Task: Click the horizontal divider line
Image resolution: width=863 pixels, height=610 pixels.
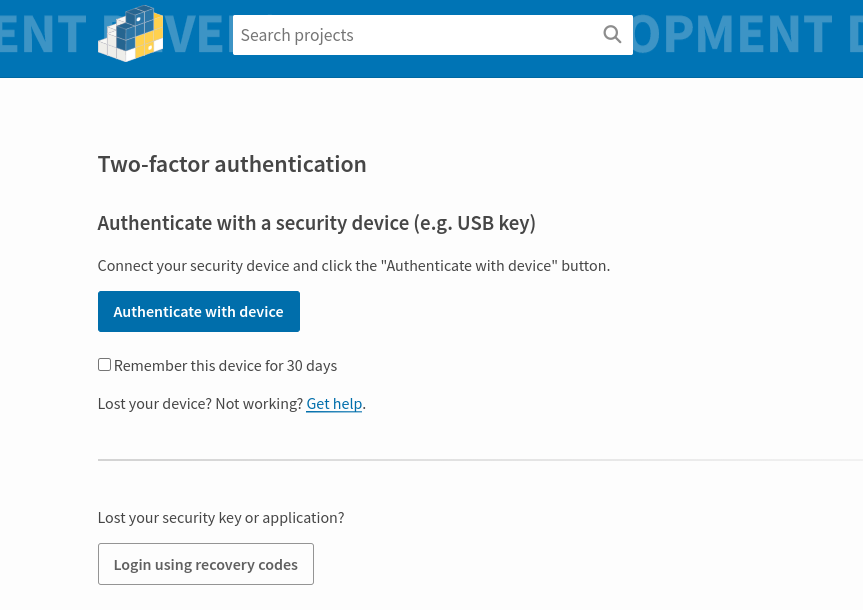Action: pos(480,460)
